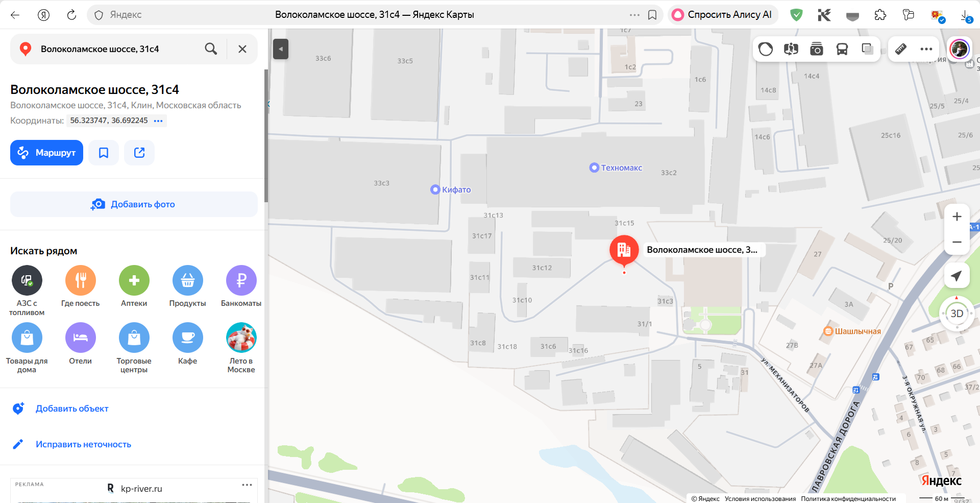The image size is (980, 503).
Task: Open the Кифато place on the map
Action: [x=451, y=189]
